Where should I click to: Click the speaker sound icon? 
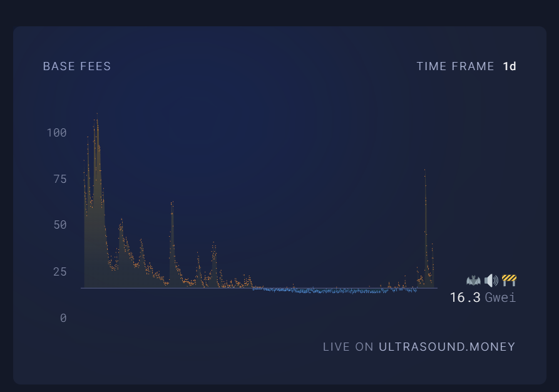point(491,281)
